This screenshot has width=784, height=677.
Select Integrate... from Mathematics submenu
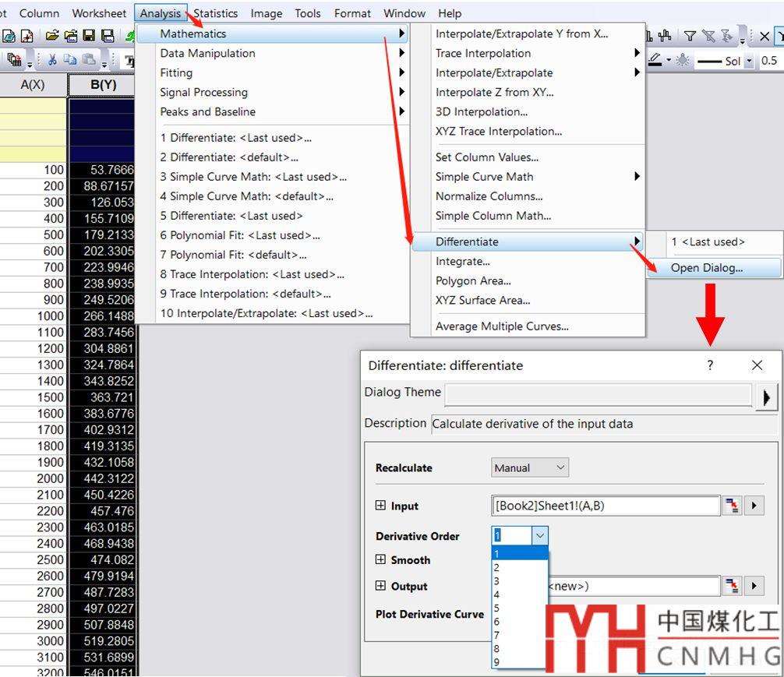[x=463, y=262]
